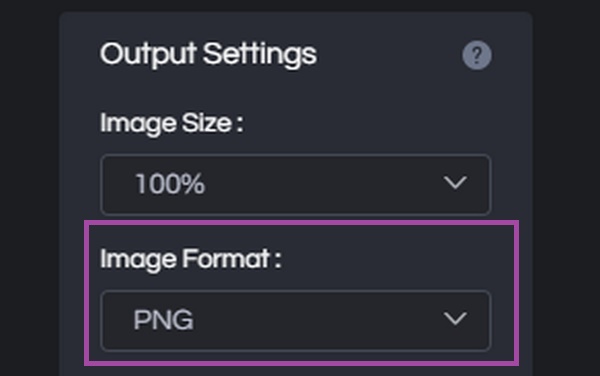Click the word Output in the heading
Screen dimensions: 600x376
pos(148,55)
